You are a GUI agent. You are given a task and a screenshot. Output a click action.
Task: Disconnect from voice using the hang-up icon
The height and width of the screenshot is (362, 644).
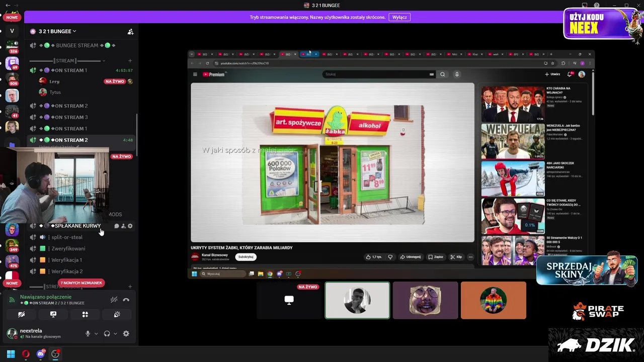coord(126,300)
